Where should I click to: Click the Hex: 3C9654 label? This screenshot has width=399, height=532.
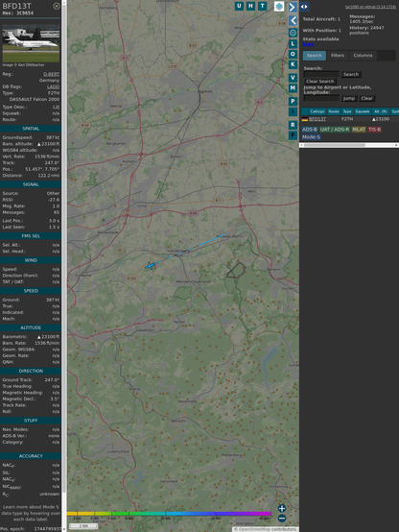[x=18, y=13]
